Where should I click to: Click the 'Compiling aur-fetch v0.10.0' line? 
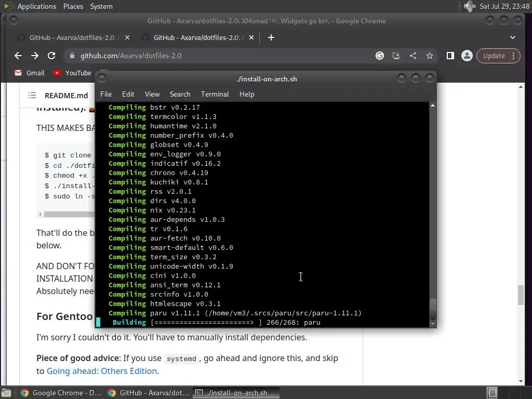165,238
